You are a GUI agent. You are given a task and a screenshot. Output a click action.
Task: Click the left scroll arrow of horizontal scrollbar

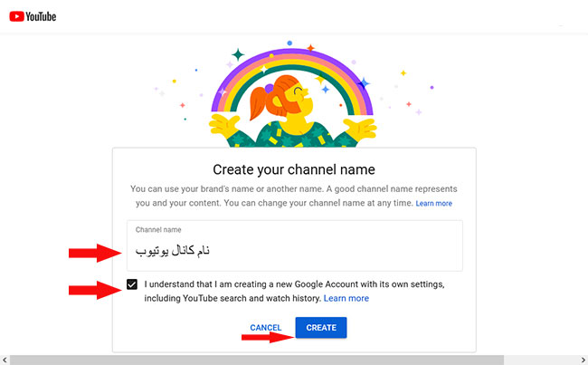(x=5, y=360)
